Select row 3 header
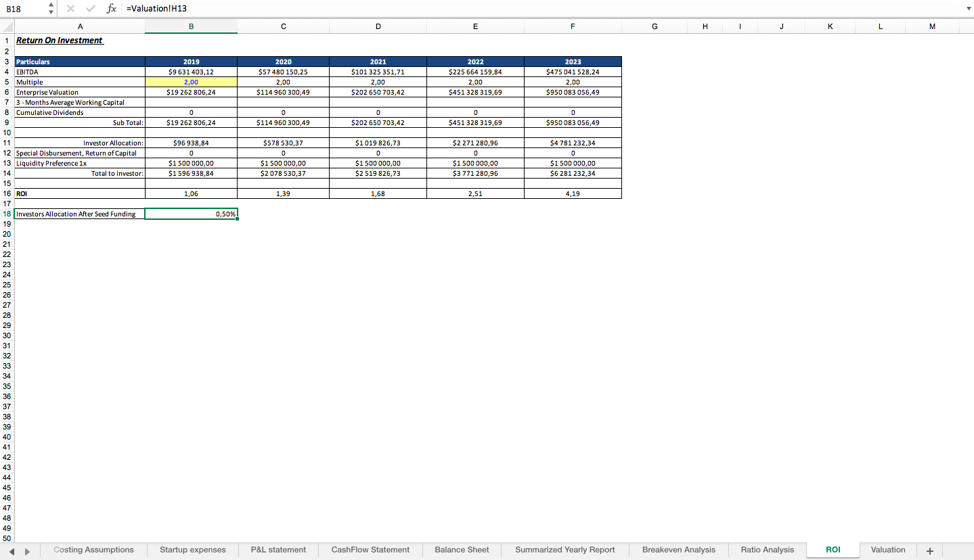Screen dimensions: 974x560 (x=7, y=62)
